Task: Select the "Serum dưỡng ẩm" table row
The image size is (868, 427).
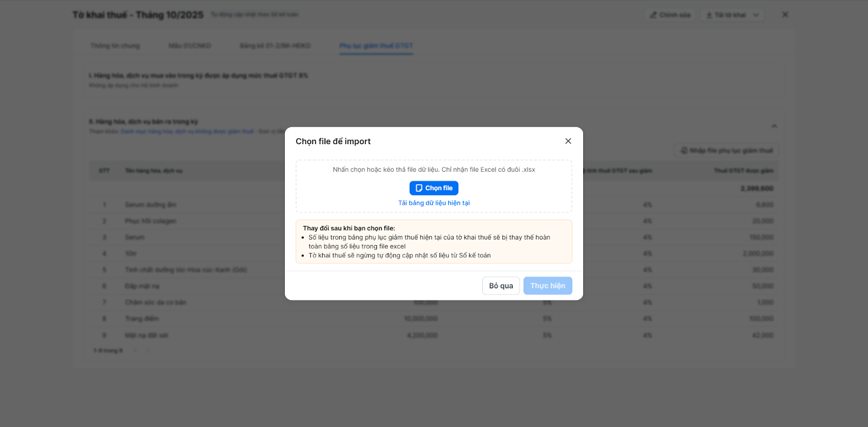Action: coord(150,205)
